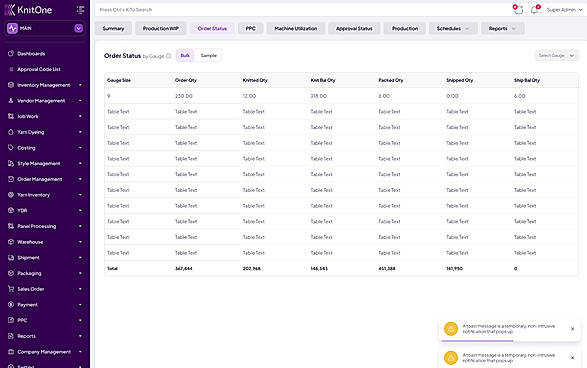This screenshot has width=587, height=368.
Task: Click the Order Qty column header
Action: click(x=186, y=80)
